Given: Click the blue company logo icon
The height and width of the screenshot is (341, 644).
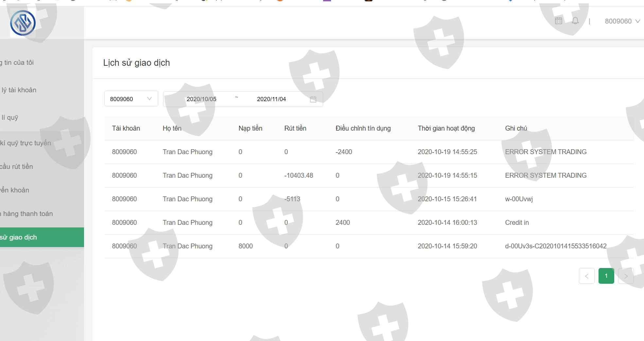Looking at the screenshot, I should (x=23, y=23).
